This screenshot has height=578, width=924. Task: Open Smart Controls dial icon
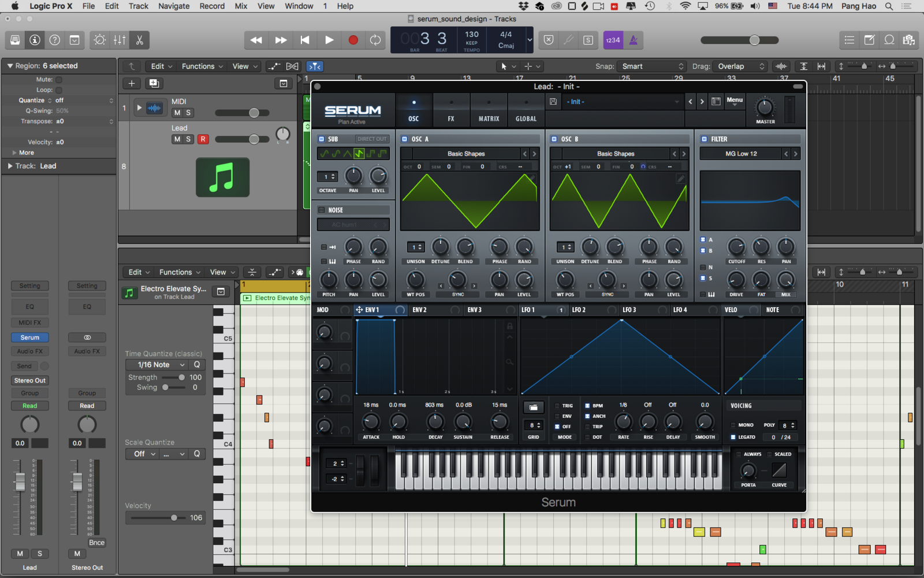pyautogui.click(x=100, y=40)
